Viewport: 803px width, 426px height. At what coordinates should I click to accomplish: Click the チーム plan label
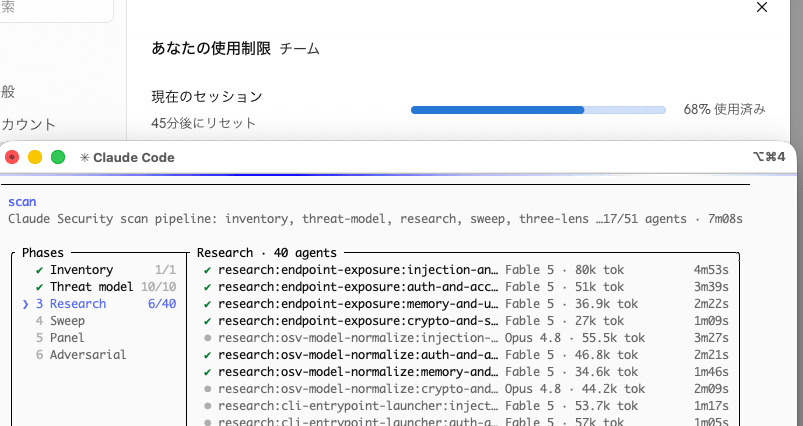coord(300,49)
